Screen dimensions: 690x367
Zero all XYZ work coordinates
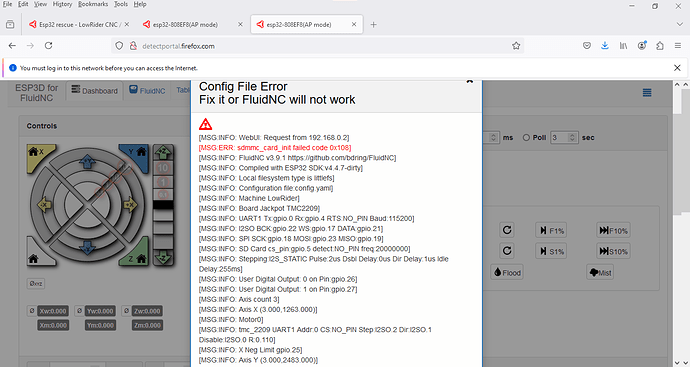click(x=36, y=283)
